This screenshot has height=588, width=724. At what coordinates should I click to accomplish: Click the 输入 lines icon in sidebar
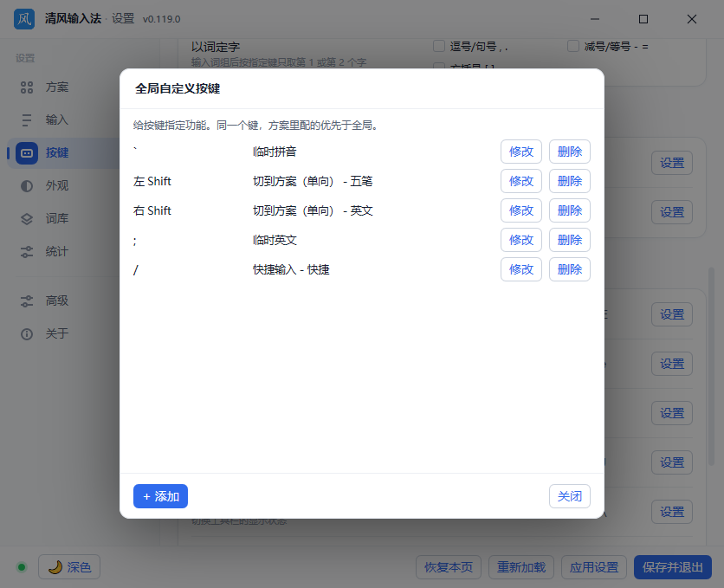point(27,120)
